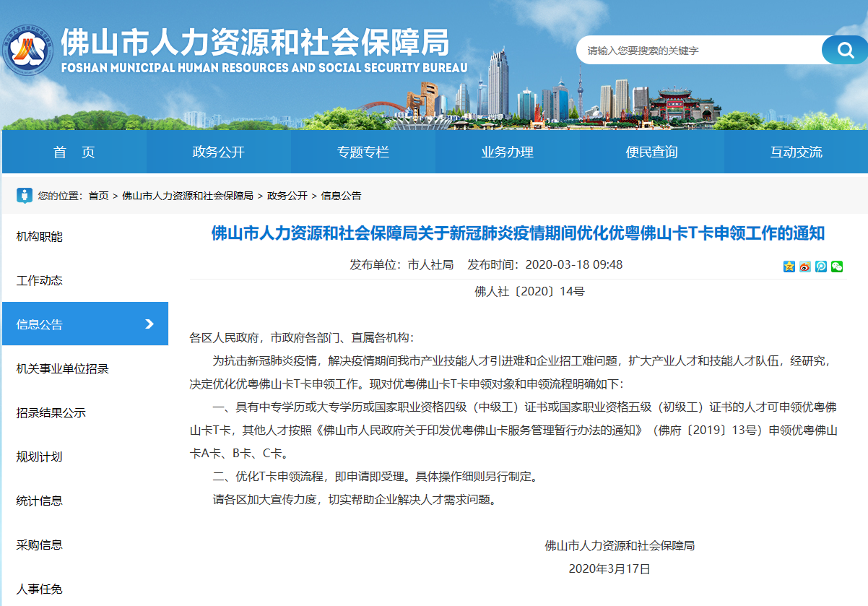Open 互动交流 navigation tab
The width and height of the screenshot is (868, 606).
(x=796, y=152)
